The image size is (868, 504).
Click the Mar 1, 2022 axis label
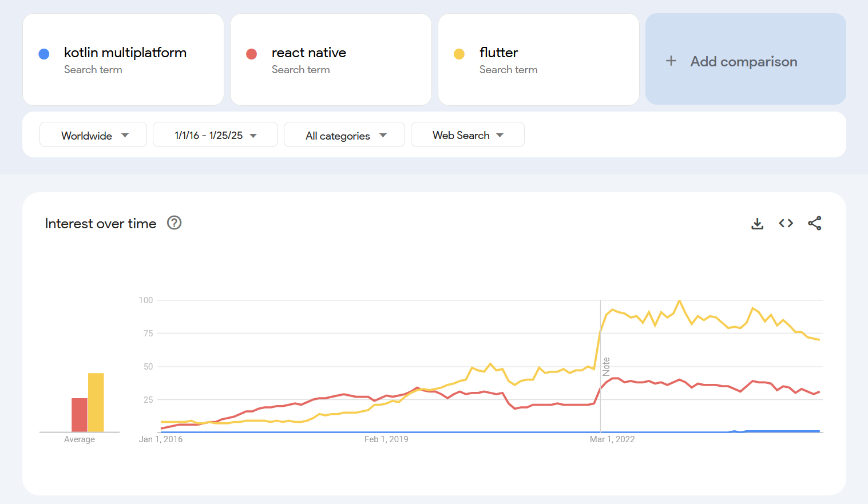(x=612, y=439)
